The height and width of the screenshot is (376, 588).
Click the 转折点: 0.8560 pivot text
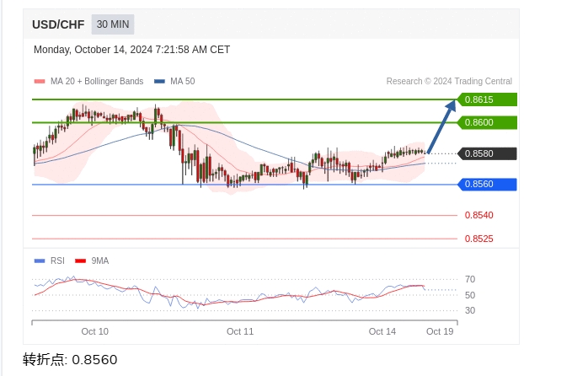tap(70, 359)
